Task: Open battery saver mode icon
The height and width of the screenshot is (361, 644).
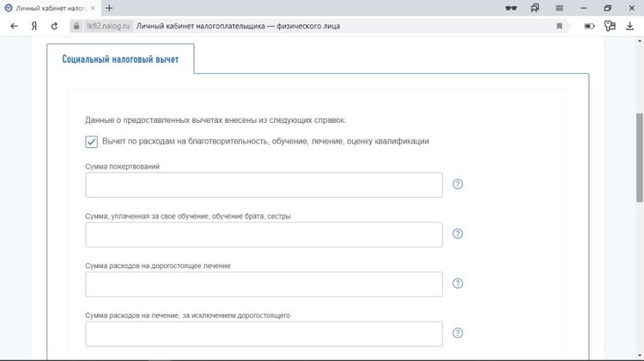Action: pyautogui.click(x=589, y=26)
